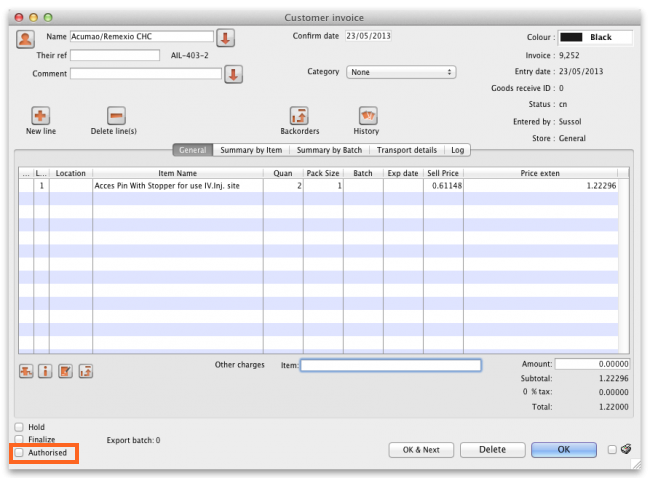Open the Transport details tab
650x478 pixels.
coord(407,150)
